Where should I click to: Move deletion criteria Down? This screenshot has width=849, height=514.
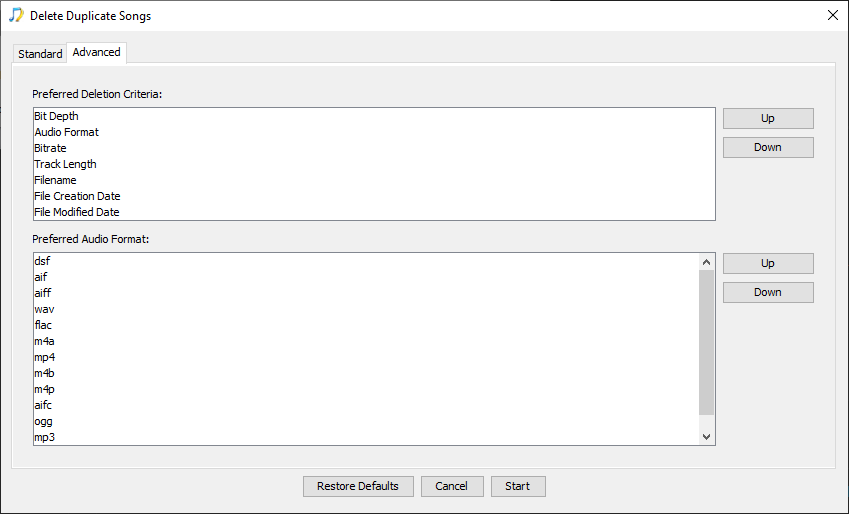point(768,147)
